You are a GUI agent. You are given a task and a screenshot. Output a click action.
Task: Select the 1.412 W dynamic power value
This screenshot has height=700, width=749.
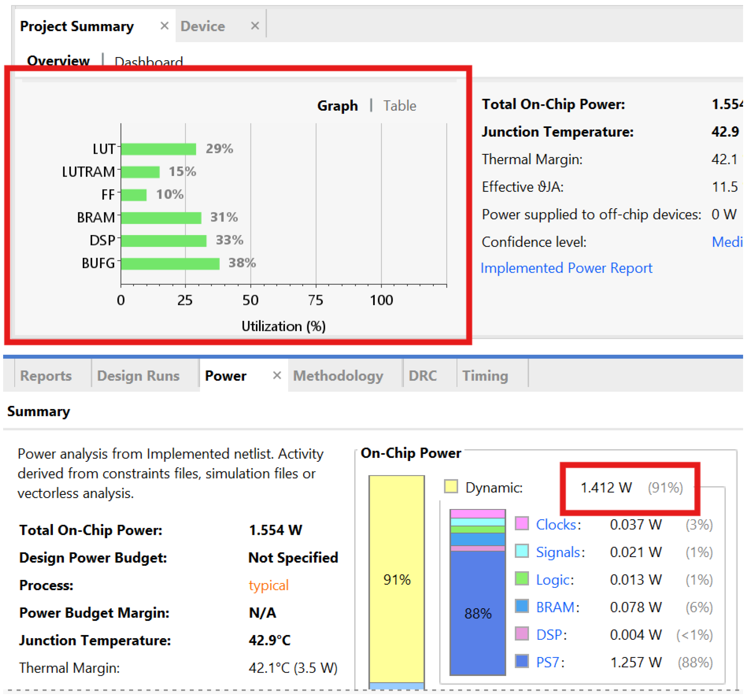point(606,488)
